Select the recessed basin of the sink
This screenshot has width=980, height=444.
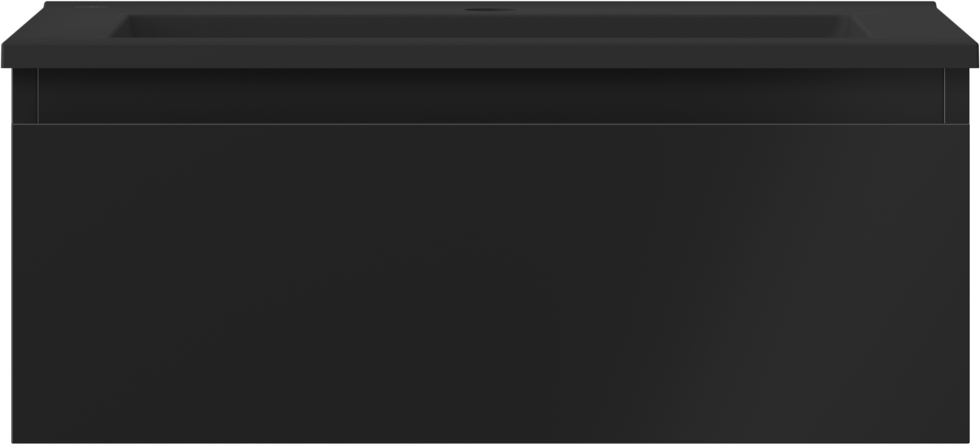(x=490, y=26)
